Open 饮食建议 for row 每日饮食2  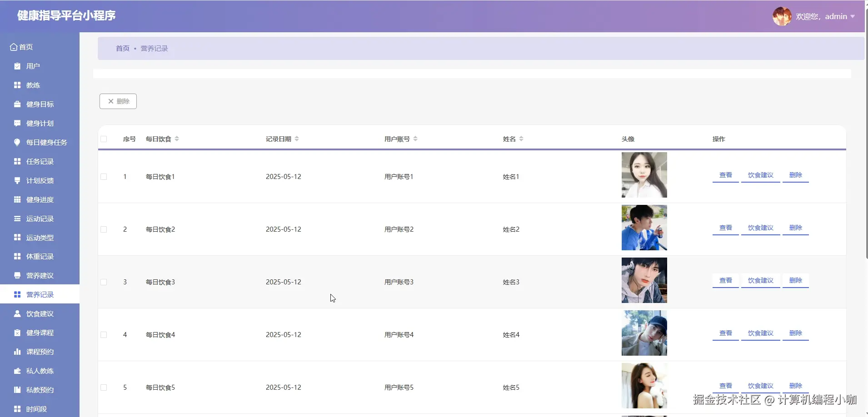click(x=761, y=228)
